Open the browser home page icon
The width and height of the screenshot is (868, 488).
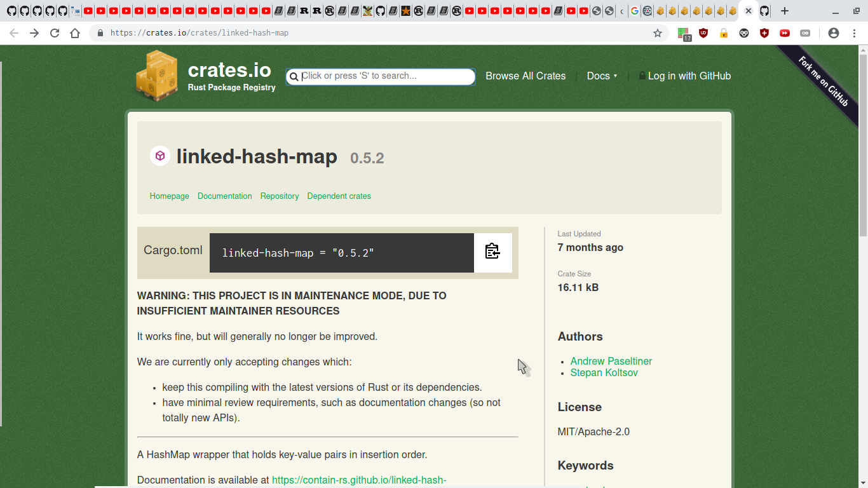[x=75, y=33]
